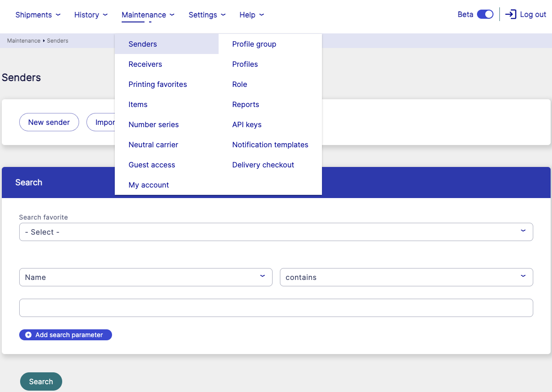Select Receivers from the Maintenance menu
The height and width of the screenshot is (392, 552).
click(145, 64)
